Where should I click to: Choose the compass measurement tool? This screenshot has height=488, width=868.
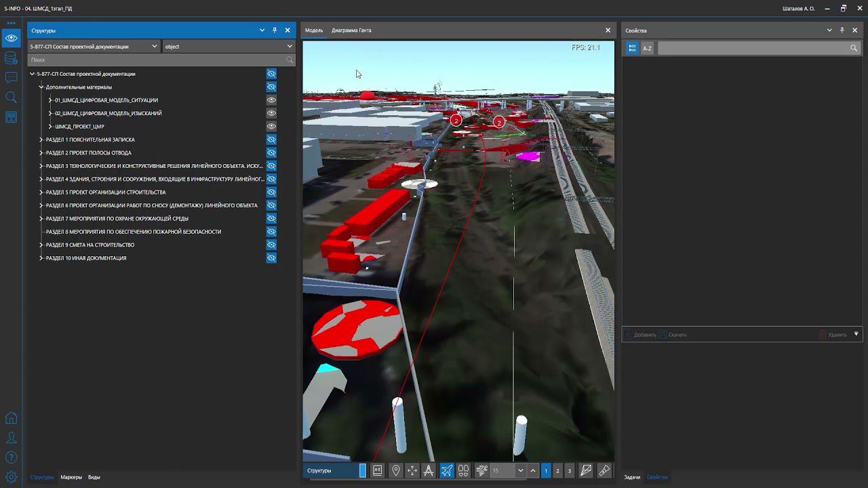click(x=429, y=470)
